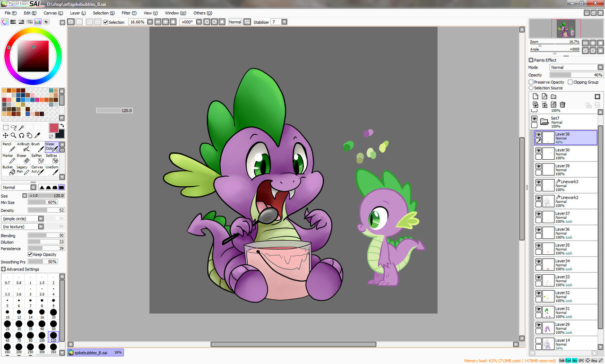Uncheck the Keep Opacity checkbox
This screenshot has height=364, width=605.
(x=30, y=254)
